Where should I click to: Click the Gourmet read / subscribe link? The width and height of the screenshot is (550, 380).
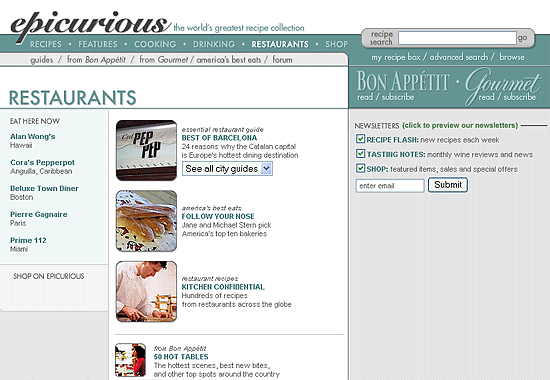coord(507,97)
